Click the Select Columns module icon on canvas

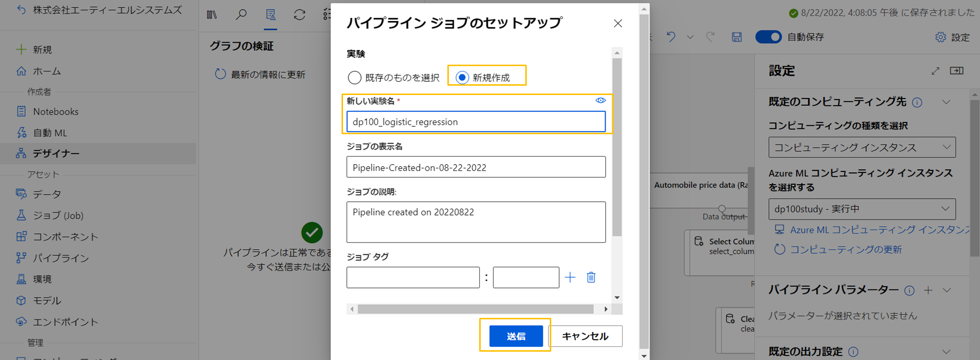699,241
